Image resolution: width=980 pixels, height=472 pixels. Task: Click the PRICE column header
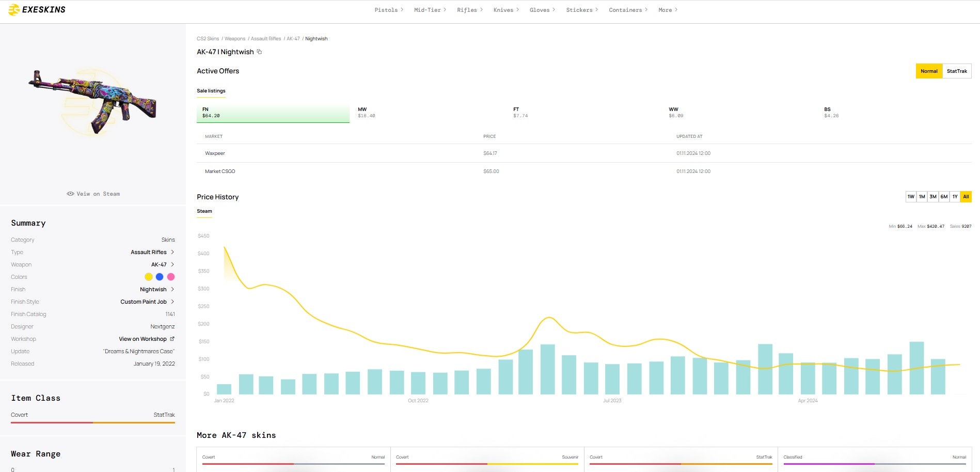pyautogui.click(x=489, y=136)
